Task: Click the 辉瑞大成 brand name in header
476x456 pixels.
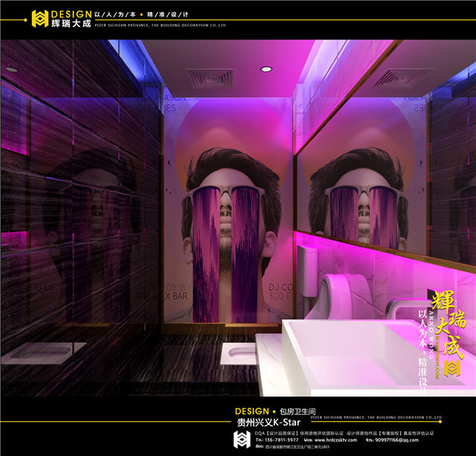Action: pos(75,23)
